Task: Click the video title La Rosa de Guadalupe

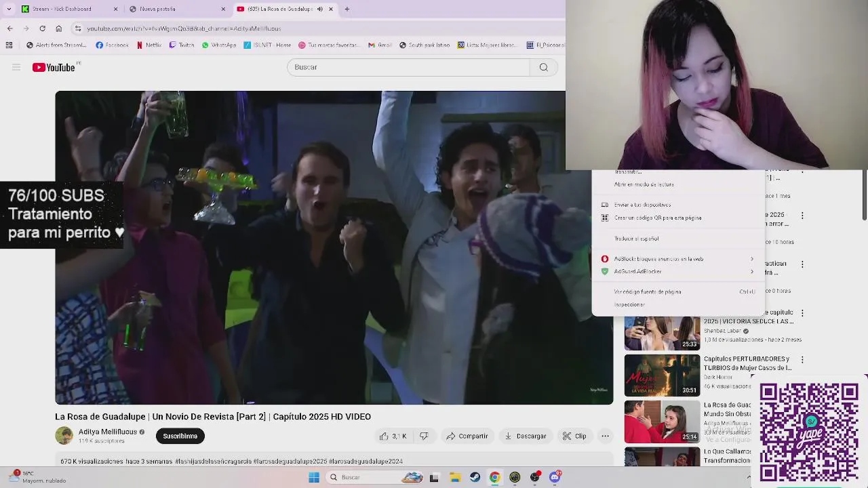Action: click(213, 416)
